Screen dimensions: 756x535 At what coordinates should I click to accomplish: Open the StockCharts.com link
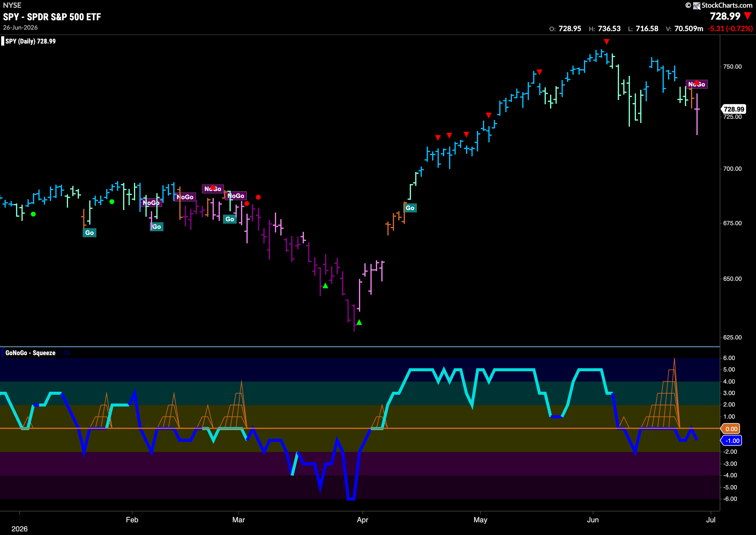tap(727, 5)
